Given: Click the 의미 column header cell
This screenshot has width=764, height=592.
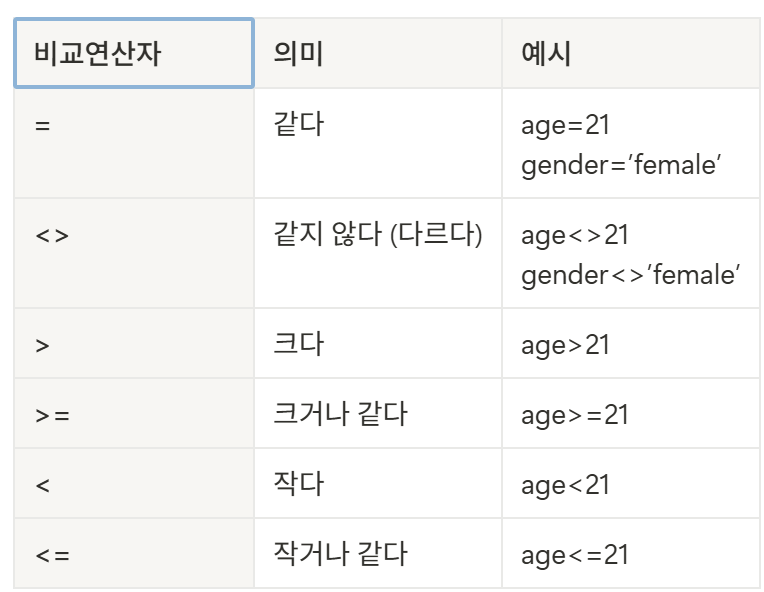Looking at the screenshot, I should (377, 54).
